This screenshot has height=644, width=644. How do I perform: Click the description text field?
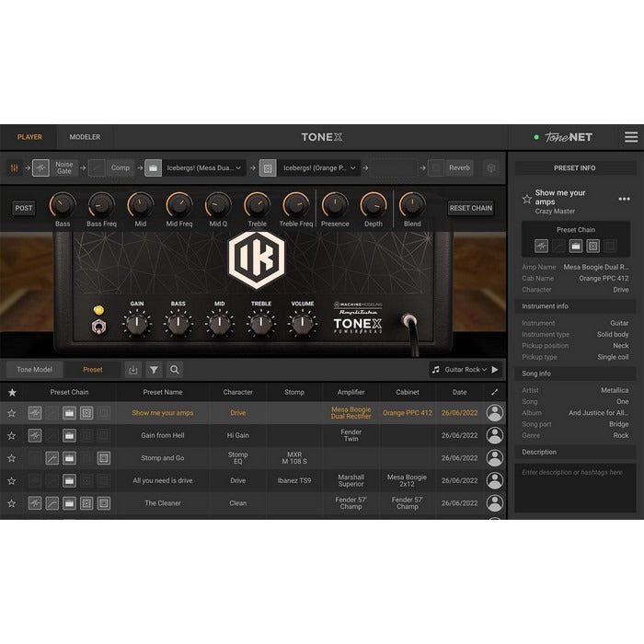(x=575, y=489)
